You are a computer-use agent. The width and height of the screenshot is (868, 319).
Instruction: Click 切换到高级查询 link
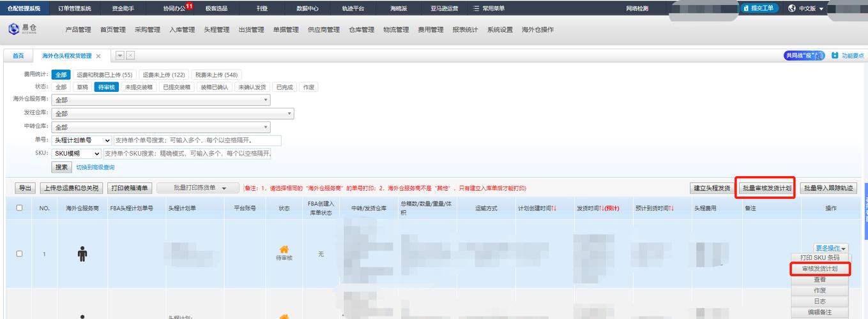(x=95, y=167)
